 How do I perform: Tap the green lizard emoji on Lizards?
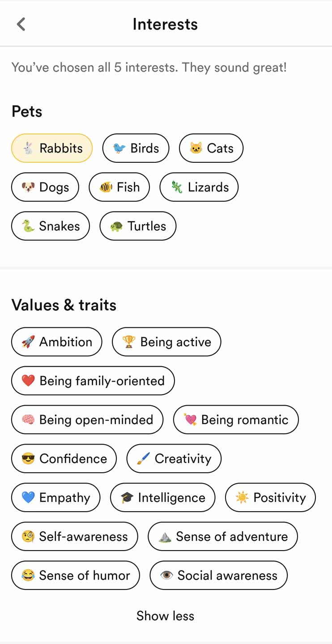pos(177,187)
